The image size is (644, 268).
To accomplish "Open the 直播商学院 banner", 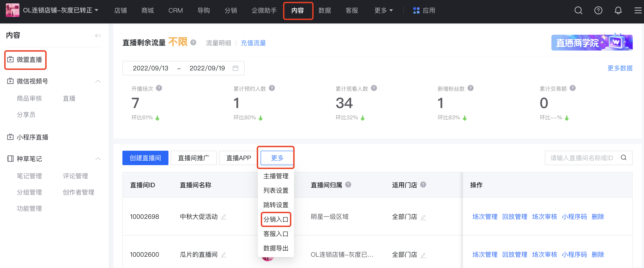I will (592, 42).
